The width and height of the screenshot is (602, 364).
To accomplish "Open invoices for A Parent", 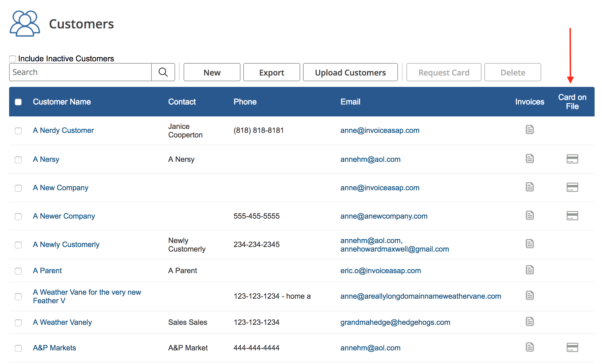I will click(x=530, y=270).
